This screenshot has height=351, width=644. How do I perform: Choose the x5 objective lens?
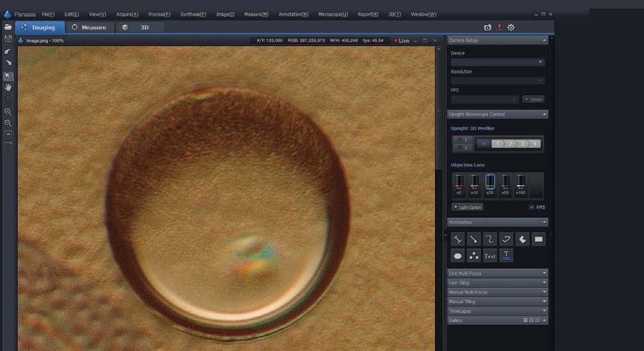click(459, 183)
